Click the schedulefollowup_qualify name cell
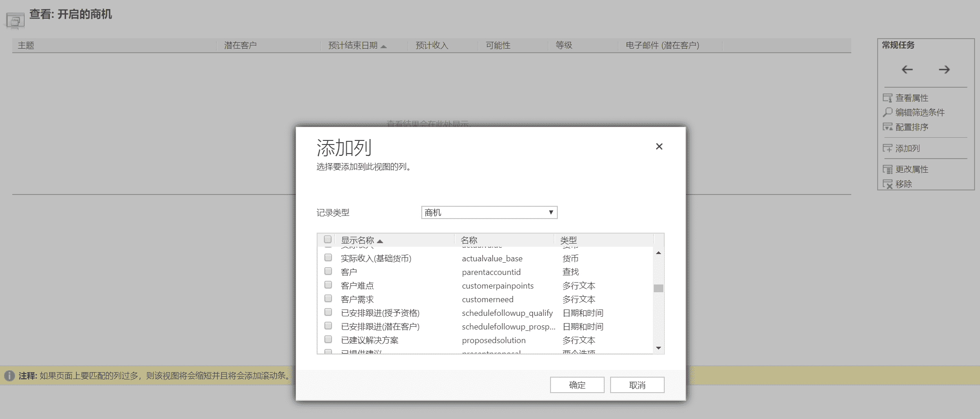Image resolution: width=980 pixels, height=419 pixels. [x=507, y=313]
